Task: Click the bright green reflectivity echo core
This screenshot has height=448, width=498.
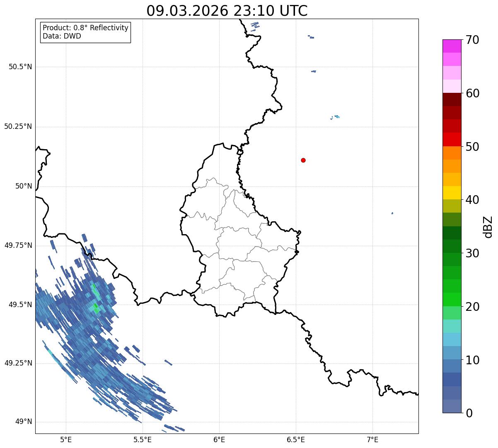Action: (x=97, y=308)
